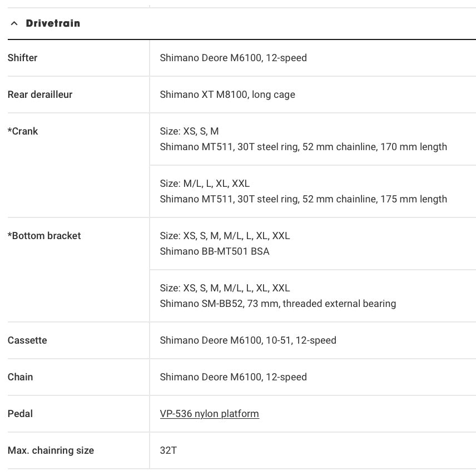Click the Pedal row label
Image resolution: width=476 pixels, height=476 pixels.
point(21,414)
